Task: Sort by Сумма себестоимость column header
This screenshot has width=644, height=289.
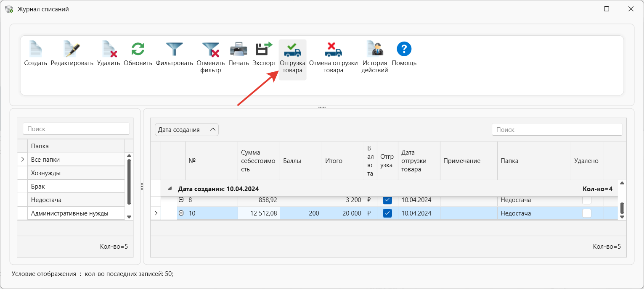Action: click(x=259, y=161)
